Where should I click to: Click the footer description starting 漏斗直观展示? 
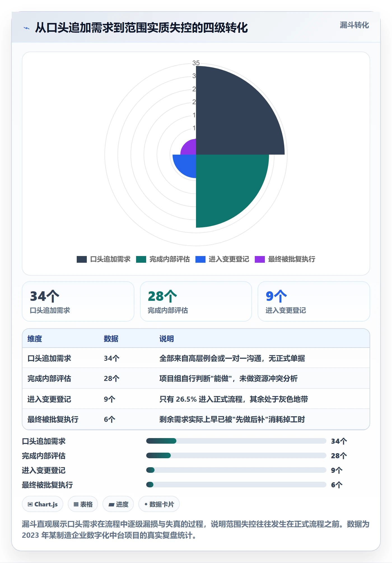[x=196, y=530]
